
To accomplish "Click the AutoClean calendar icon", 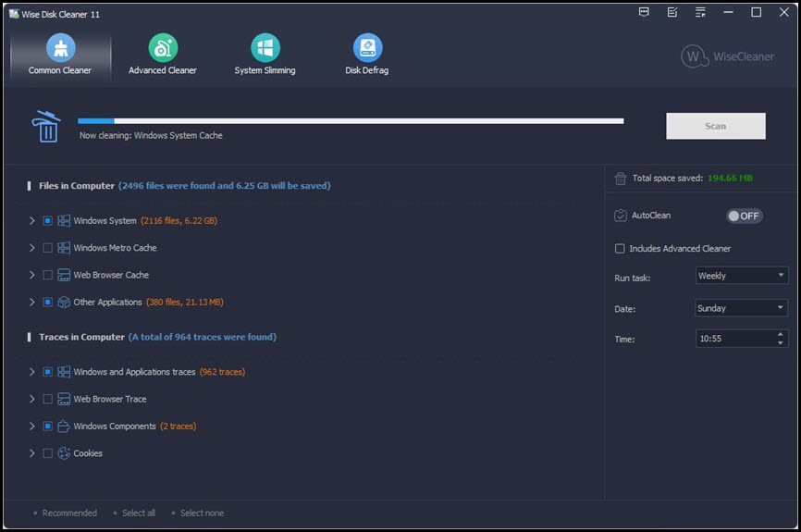I will coord(620,216).
